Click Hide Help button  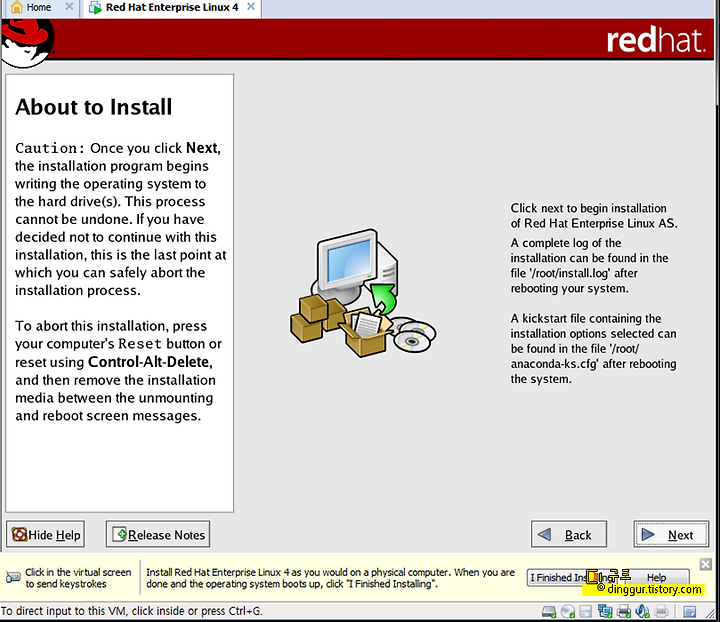click(45, 534)
